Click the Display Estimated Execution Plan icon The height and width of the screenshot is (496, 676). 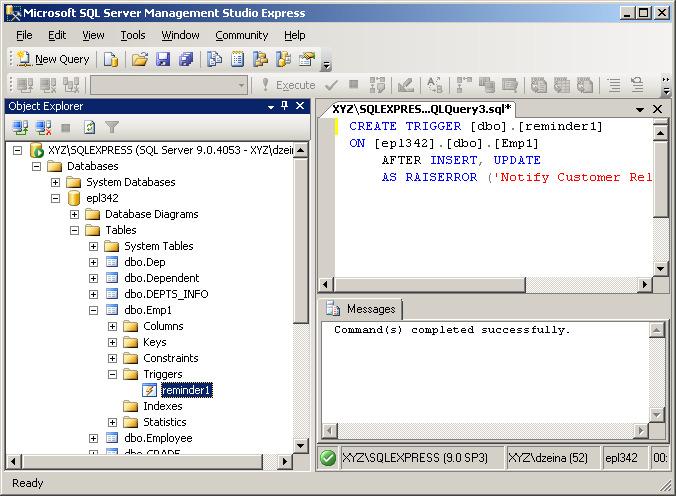(x=377, y=85)
